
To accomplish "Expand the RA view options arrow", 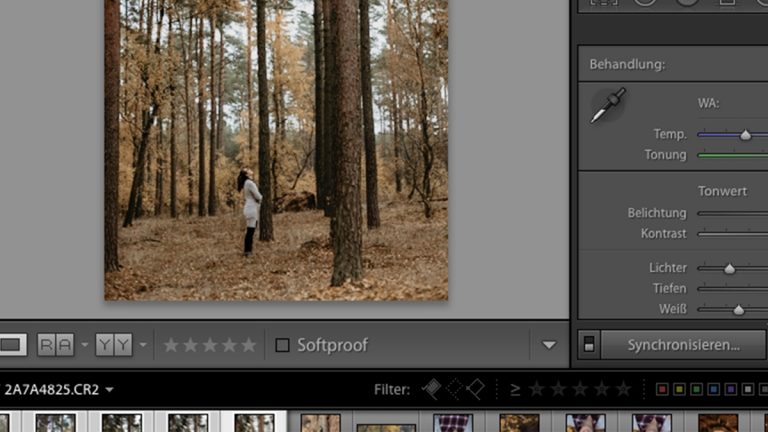I will click(85, 345).
